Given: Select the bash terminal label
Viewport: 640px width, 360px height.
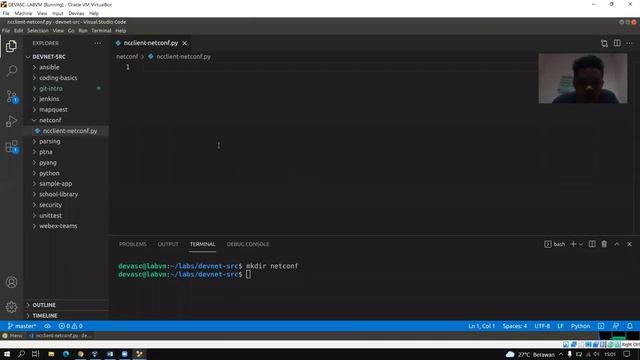Looking at the screenshot, I should pyautogui.click(x=555, y=244).
